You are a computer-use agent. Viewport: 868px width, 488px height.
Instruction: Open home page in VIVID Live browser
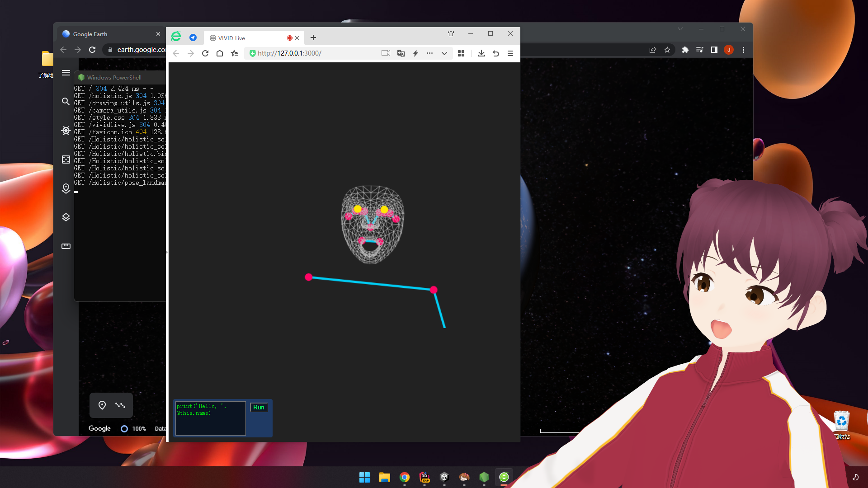point(220,53)
